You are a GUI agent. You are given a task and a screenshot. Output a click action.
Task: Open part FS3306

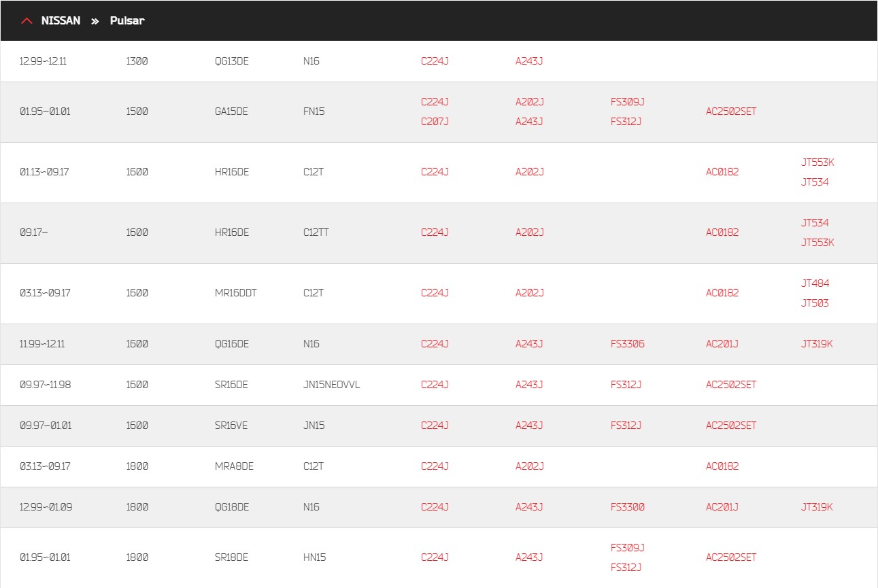pyautogui.click(x=628, y=344)
